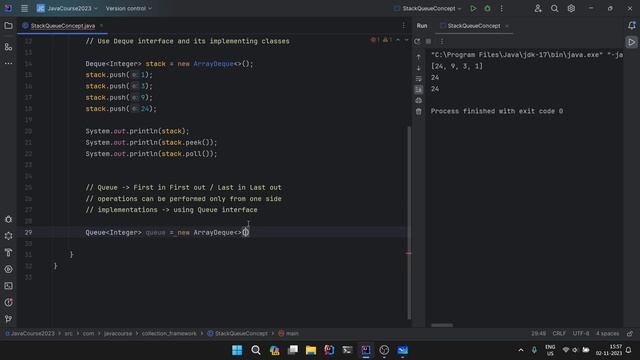The width and height of the screenshot is (640, 360).
Task: Jump up the stack trace arrow in Run panel
Action: click(x=418, y=57)
